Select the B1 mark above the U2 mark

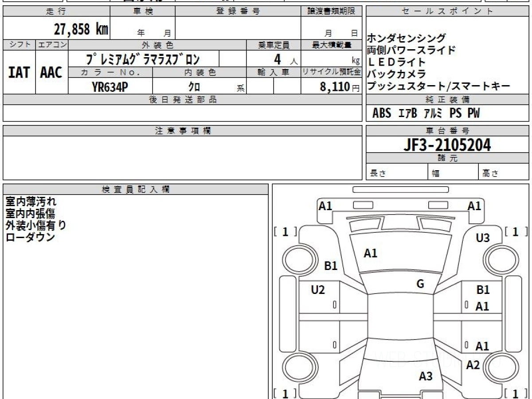[331, 266]
